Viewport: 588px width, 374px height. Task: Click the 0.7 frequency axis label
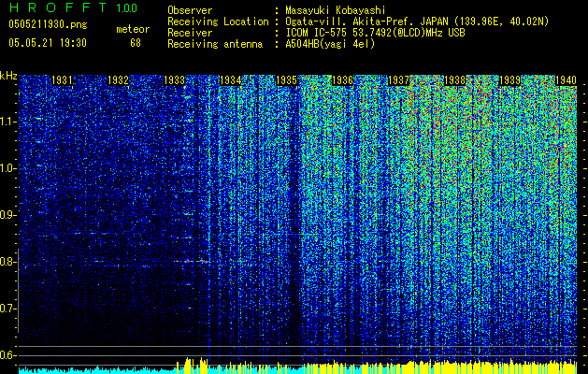(7, 309)
